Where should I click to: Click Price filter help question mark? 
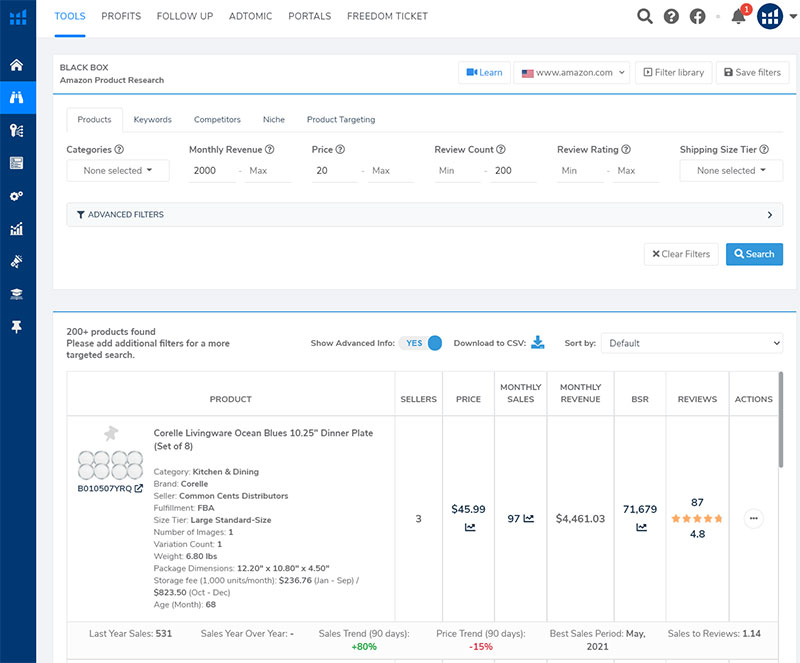[x=340, y=150]
